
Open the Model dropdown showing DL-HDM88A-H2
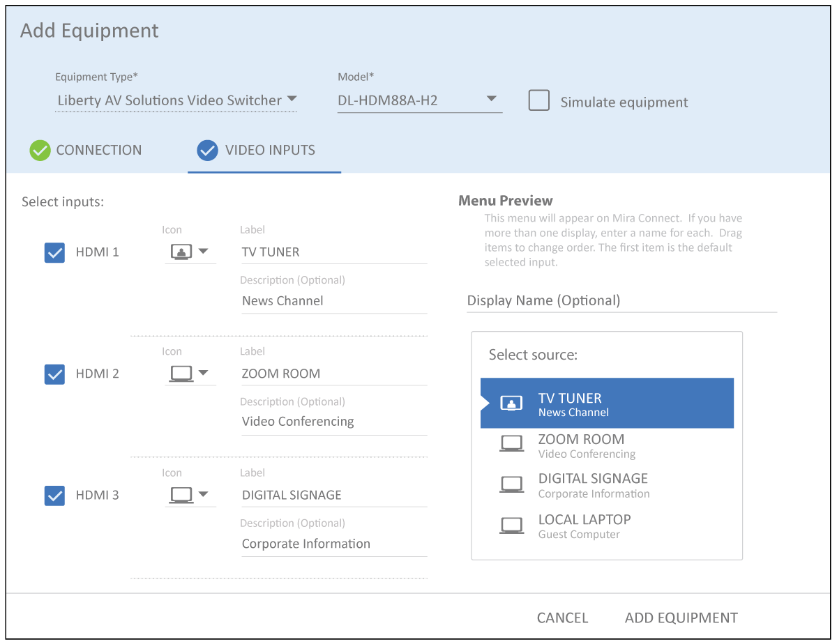tap(492, 99)
